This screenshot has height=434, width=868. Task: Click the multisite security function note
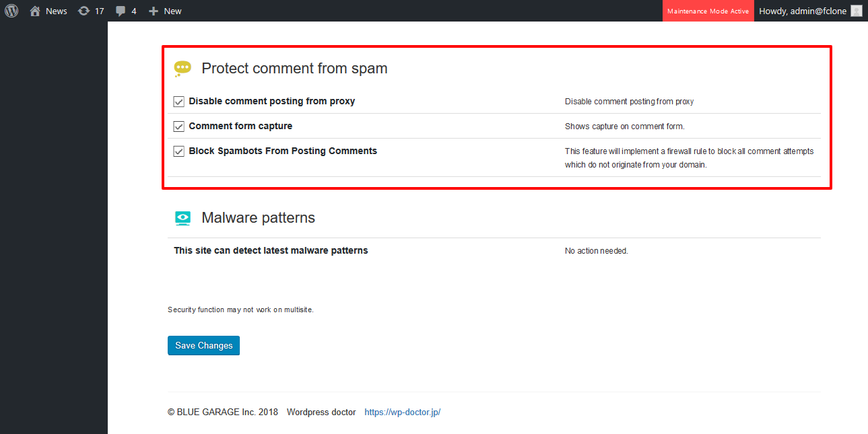tap(240, 310)
